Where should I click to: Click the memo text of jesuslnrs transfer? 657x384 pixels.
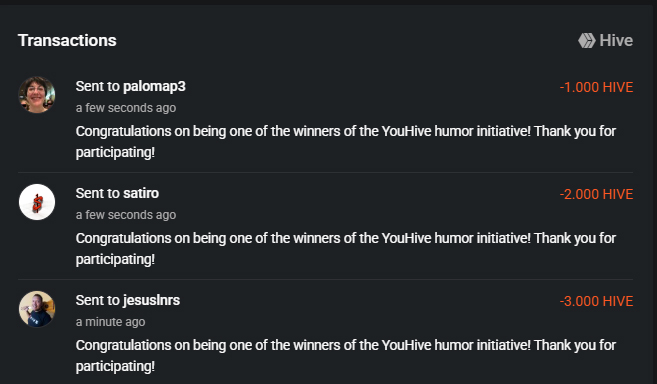click(346, 355)
